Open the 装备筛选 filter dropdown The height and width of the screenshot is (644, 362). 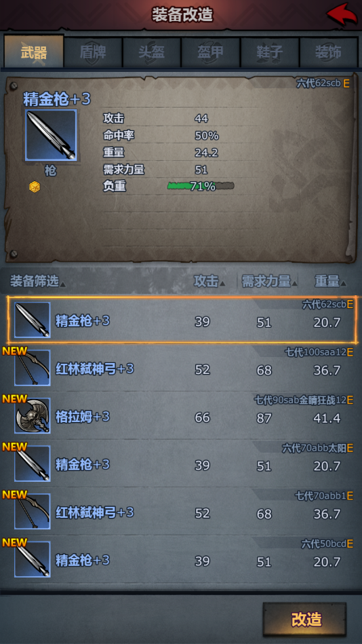[x=37, y=282]
